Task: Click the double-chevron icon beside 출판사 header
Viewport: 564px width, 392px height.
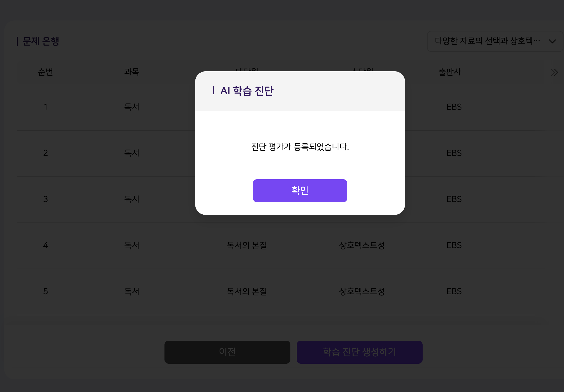Action: [x=554, y=72]
